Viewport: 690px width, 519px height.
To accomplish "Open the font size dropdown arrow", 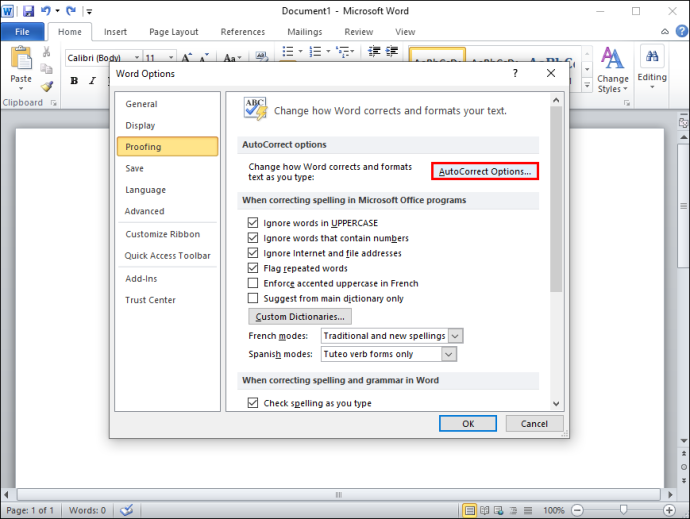I will pyautogui.click(x=171, y=58).
